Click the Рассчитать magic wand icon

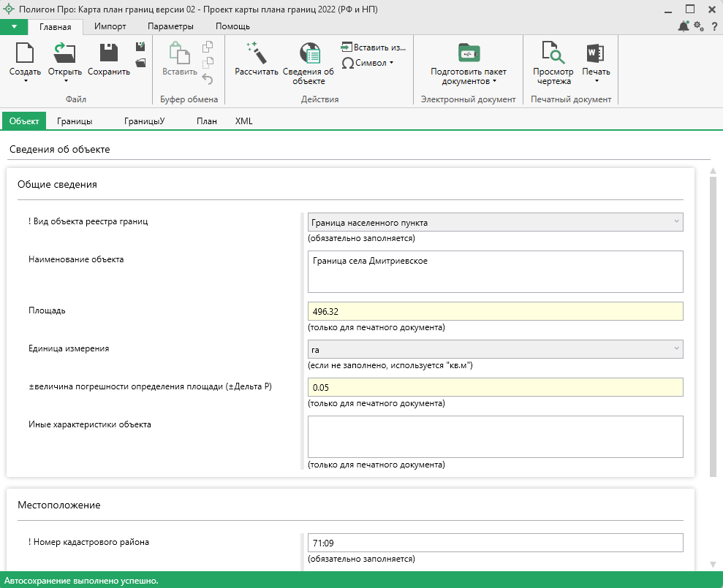pos(256,53)
